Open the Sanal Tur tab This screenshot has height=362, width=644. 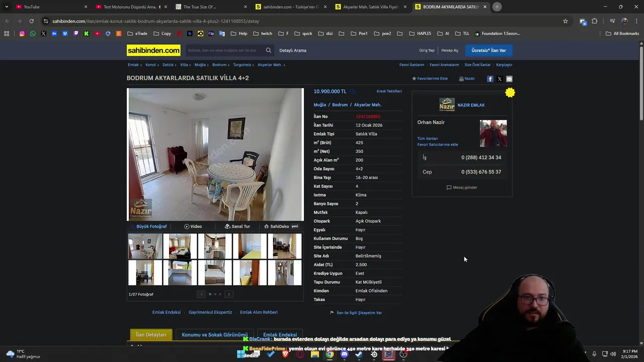(x=237, y=226)
